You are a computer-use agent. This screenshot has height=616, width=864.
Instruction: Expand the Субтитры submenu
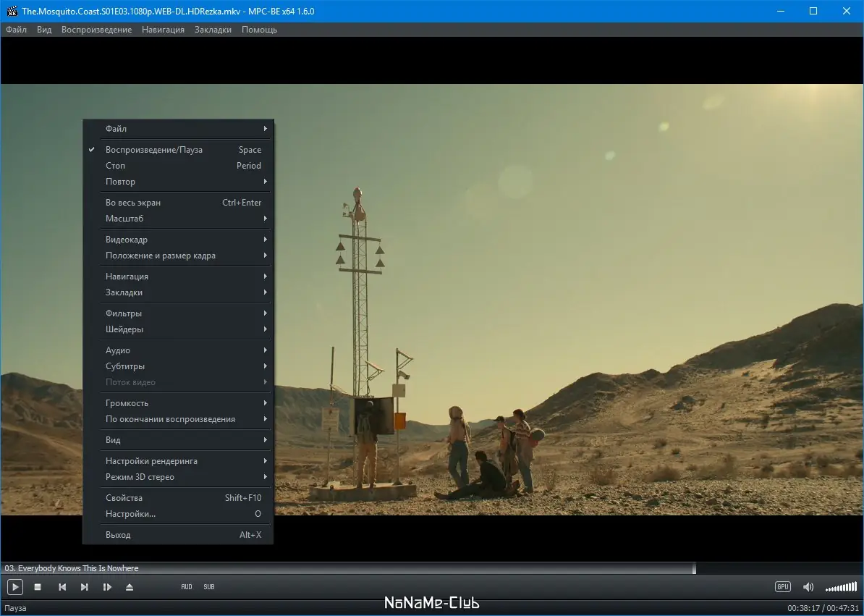coord(178,366)
